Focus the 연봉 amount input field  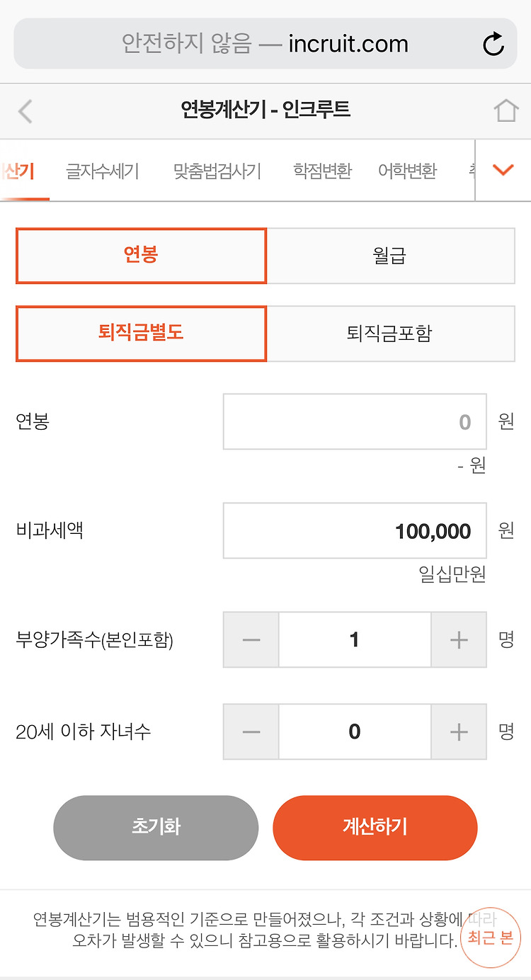(x=355, y=421)
